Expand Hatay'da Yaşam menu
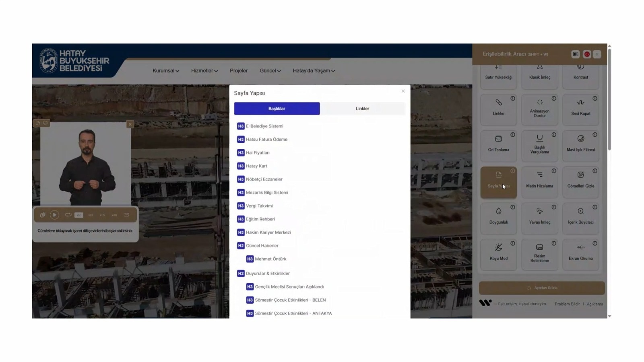 314,71
